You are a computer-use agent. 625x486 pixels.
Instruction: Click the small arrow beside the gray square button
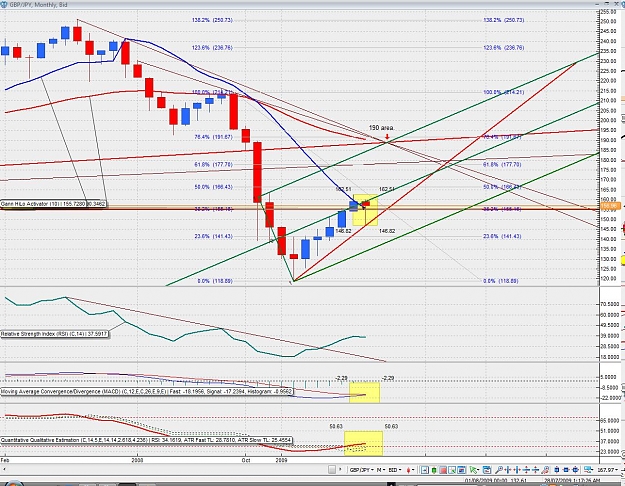click(340, 469)
